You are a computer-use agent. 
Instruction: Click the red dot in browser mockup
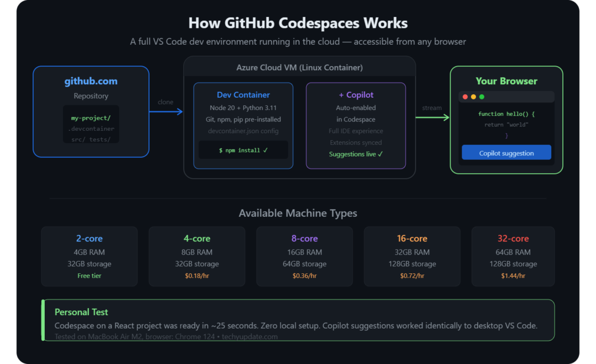click(x=465, y=97)
